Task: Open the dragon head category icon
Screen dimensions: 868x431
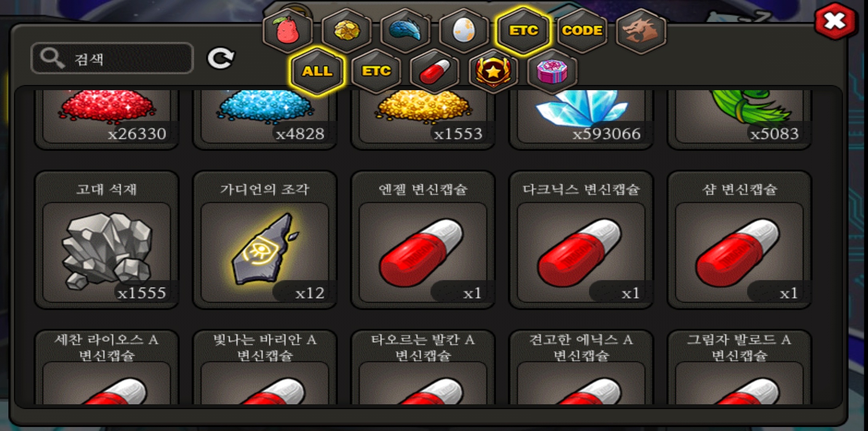Action: 641,31
